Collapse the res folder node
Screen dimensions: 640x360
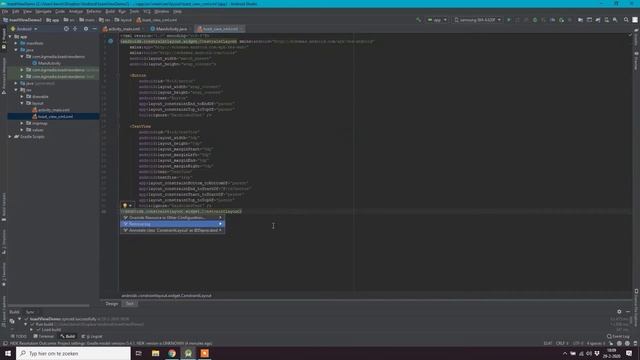16,90
